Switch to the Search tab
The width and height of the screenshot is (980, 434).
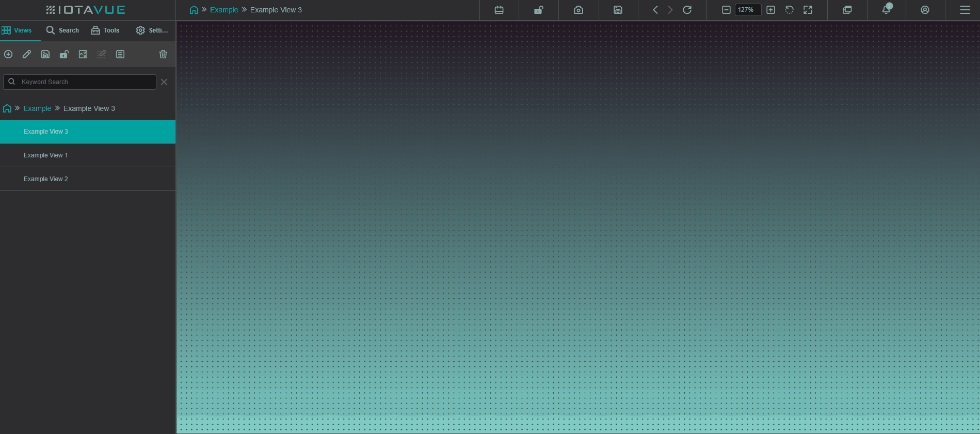pos(62,30)
